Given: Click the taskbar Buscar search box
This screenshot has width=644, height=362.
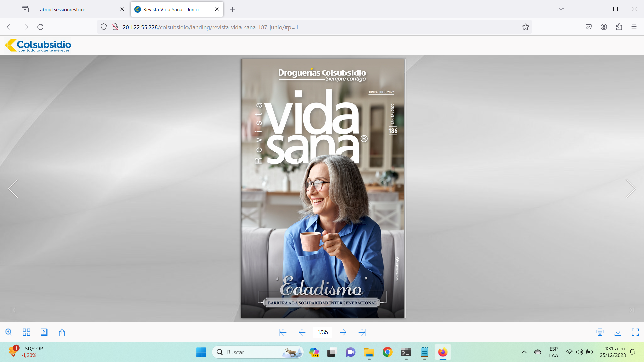Looking at the screenshot, I should click(x=258, y=352).
